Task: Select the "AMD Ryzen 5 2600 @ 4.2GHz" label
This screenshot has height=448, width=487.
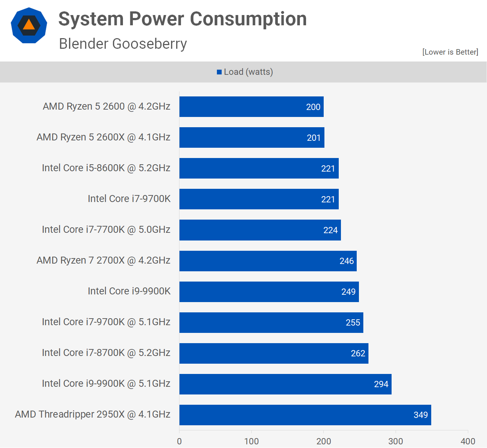Action: pos(106,106)
